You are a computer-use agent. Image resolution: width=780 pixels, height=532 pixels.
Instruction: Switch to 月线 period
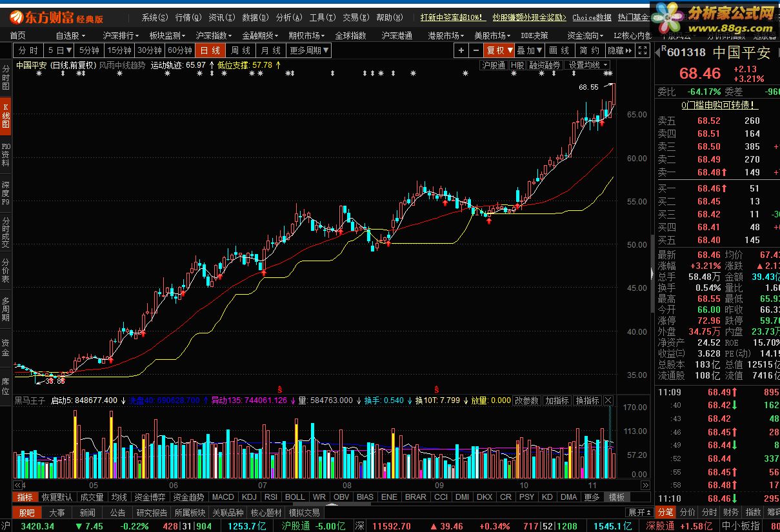tap(271, 50)
